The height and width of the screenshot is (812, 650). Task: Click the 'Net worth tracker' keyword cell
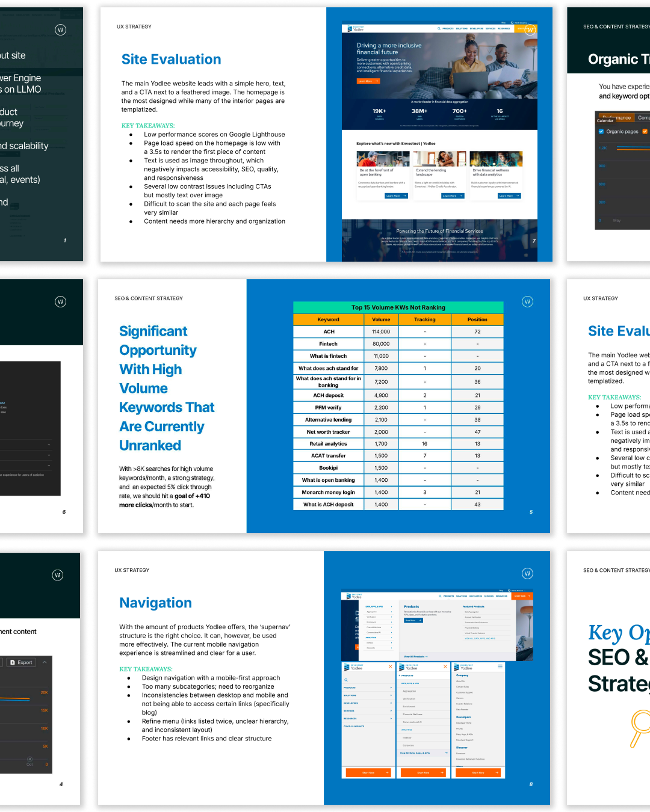coord(328,432)
